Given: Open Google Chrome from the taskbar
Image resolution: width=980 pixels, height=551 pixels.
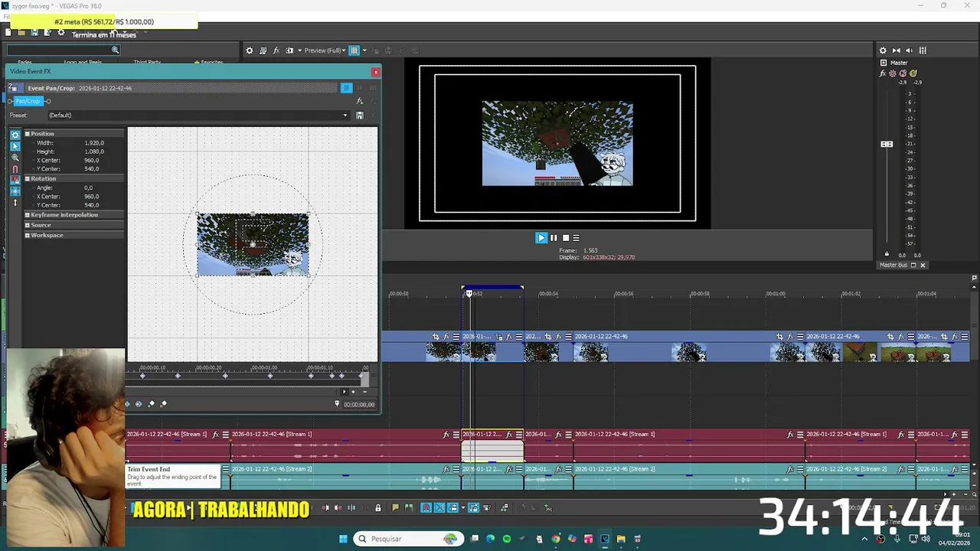Looking at the screenshot, I should 556,539.
